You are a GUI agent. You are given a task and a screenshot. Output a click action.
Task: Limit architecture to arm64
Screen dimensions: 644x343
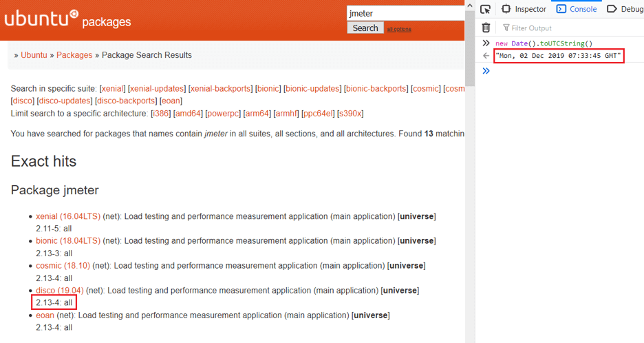[x=257, y=114]
